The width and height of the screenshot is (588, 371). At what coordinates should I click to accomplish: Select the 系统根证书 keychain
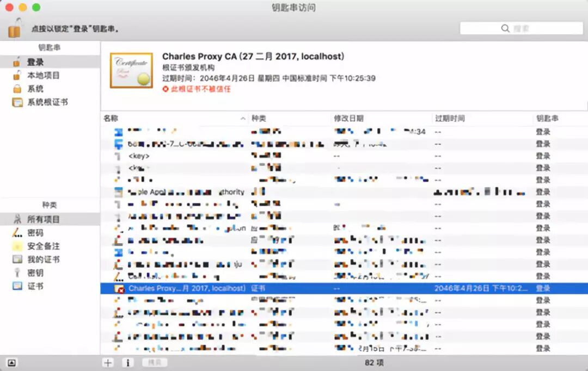point(50,102)
